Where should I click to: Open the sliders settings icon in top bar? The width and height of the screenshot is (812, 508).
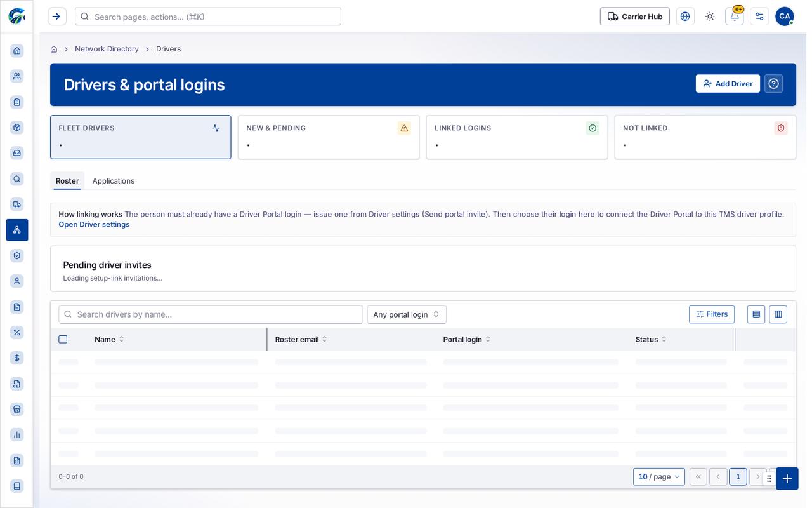point(759,17)
